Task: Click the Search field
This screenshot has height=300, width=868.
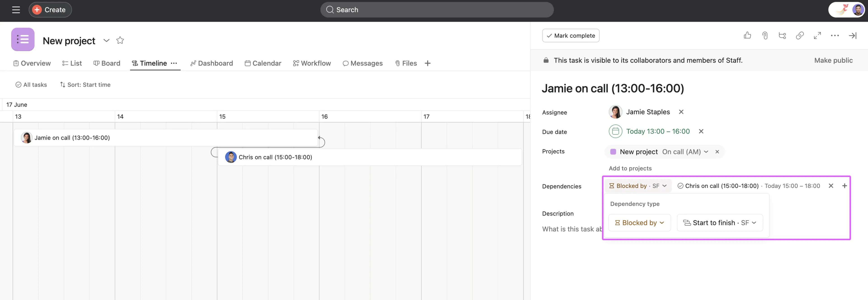Action: (x=437, y=10)
